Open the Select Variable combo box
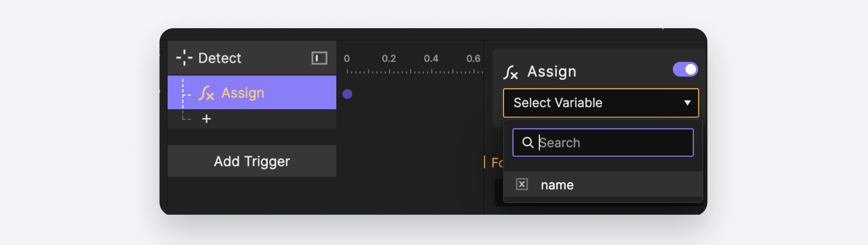Screen dimensions: 868x245 [x=601, y=103]
